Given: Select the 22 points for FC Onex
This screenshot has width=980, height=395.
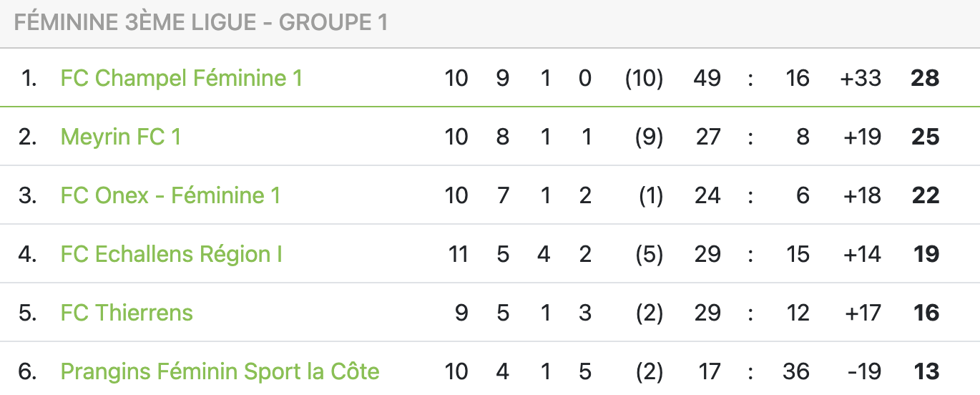Looking at the screenshot, I should pyautogui.click(x=925, y=195).
